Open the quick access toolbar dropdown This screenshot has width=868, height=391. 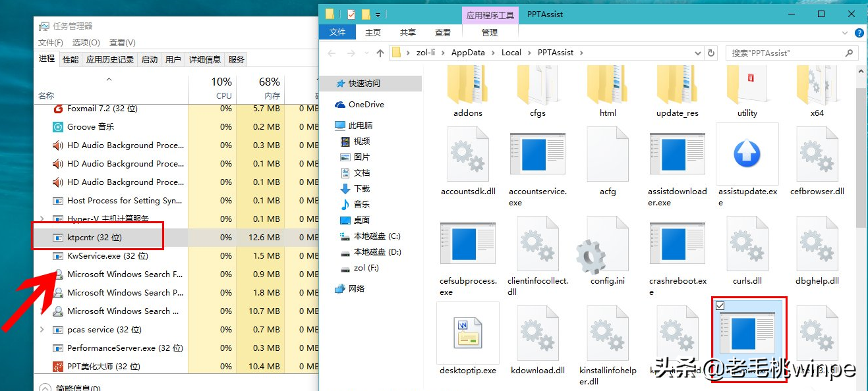click(x=378, y=14)
